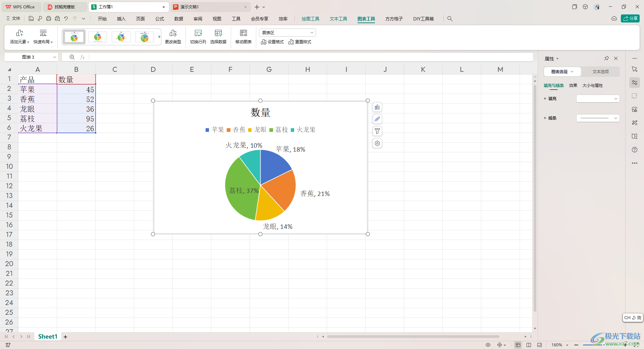Toggle the eye protection mode icon

coord(488,345)
